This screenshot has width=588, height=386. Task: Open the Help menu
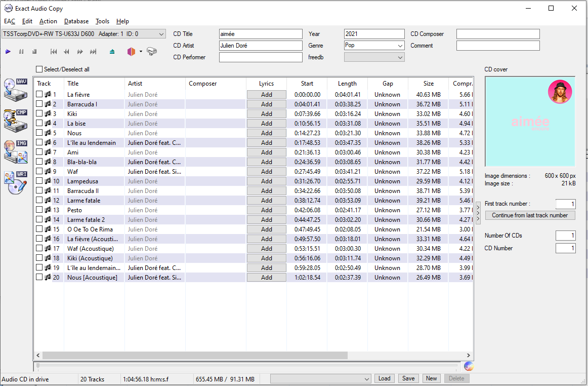pyautogui.click(x=122, y=21)
